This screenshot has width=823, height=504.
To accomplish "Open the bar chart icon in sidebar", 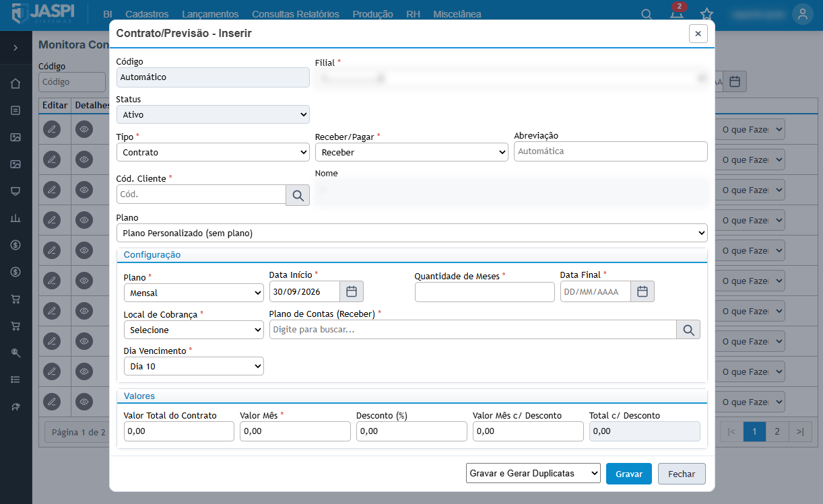I will click(x=15, y=218).
